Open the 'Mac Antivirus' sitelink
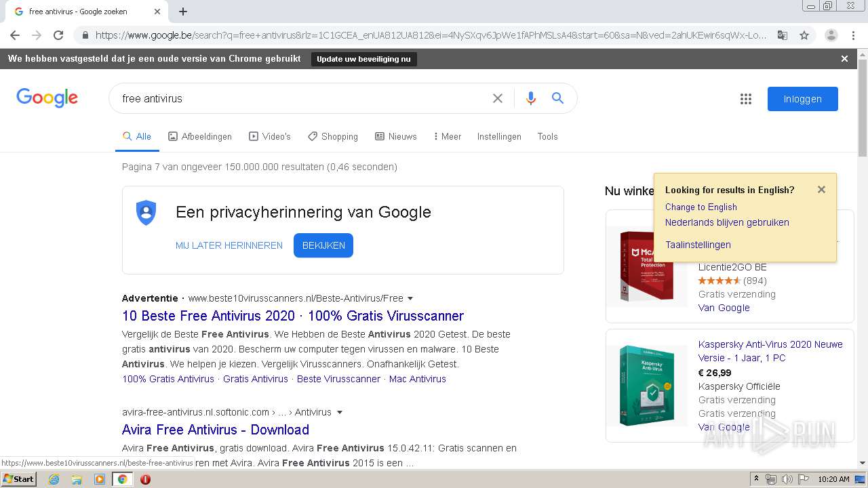868x488 pixels. [418, 379]
